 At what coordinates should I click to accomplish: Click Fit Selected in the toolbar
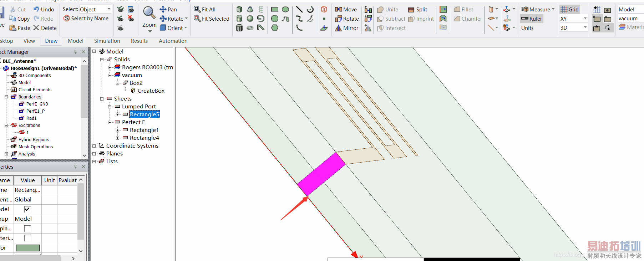coord(211,19)
